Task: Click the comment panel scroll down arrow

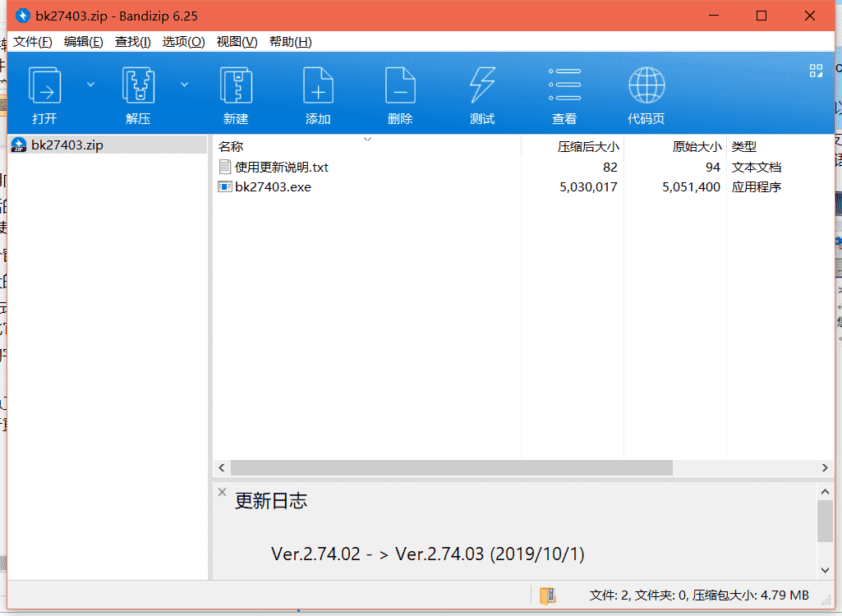Action: (826, 570)
